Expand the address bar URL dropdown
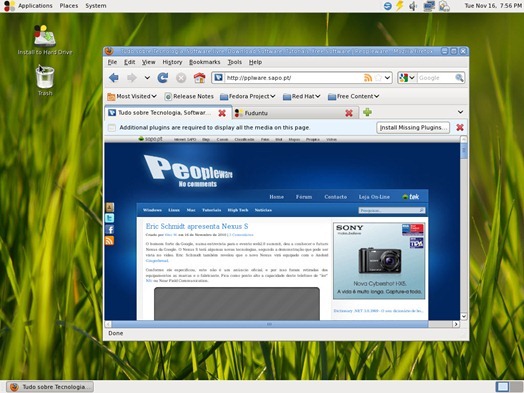 (x=387, y=78)
